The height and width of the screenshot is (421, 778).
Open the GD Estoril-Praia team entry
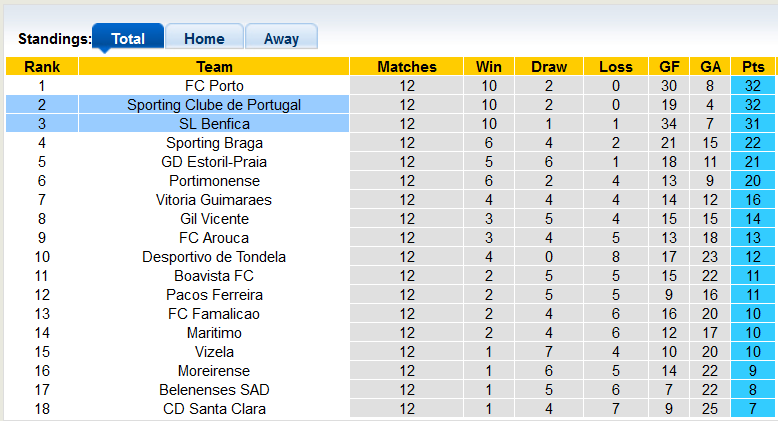point(214,162)
